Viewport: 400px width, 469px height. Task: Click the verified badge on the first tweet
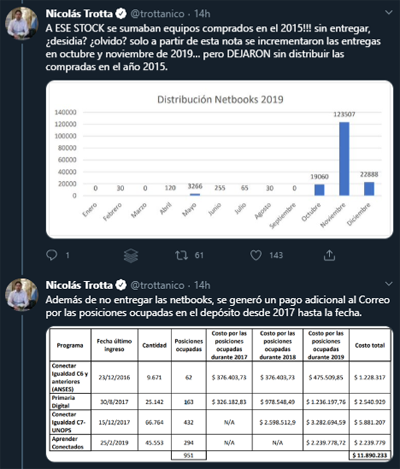121,14
